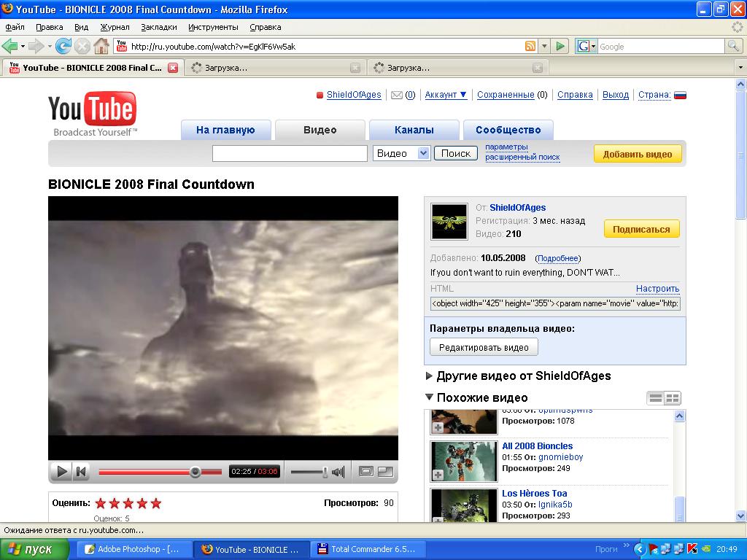Open the Kaspersky icon in system tray
This screenshot has height=560, width=747.
(692, 549)
